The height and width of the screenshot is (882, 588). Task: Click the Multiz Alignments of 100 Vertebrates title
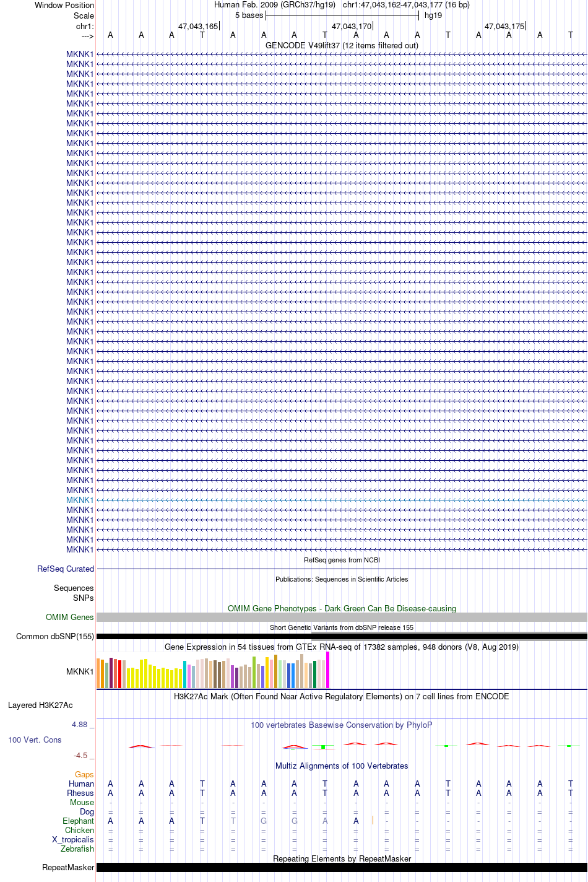[342, 766]
